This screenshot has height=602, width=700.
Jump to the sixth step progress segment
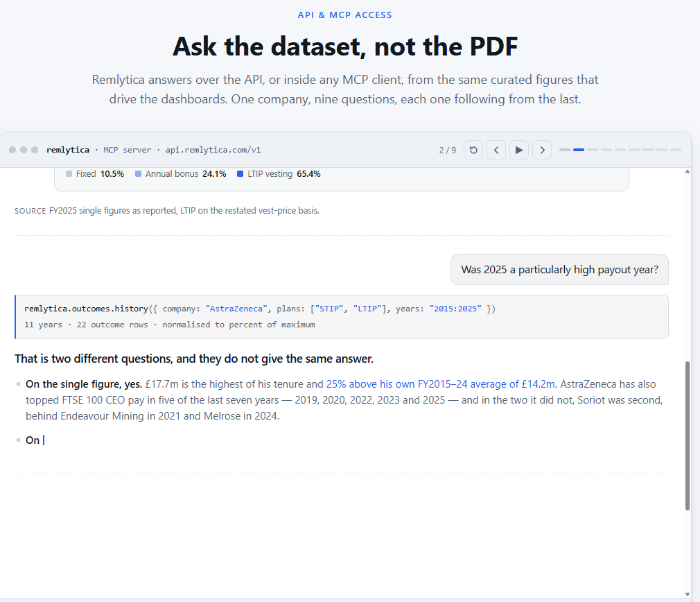[634, 150]
